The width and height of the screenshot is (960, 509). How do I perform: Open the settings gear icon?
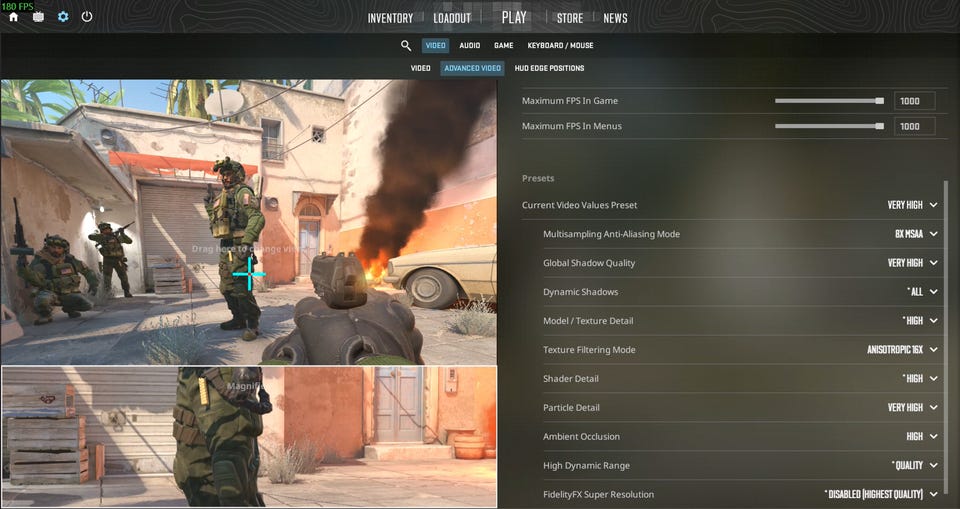[63, 17]
